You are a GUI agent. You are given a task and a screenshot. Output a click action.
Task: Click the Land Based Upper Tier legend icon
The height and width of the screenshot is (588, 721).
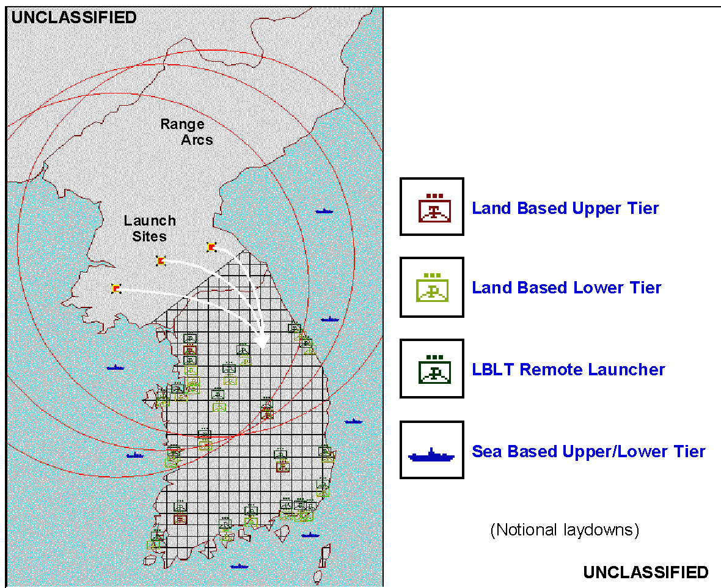click(431, 207)
